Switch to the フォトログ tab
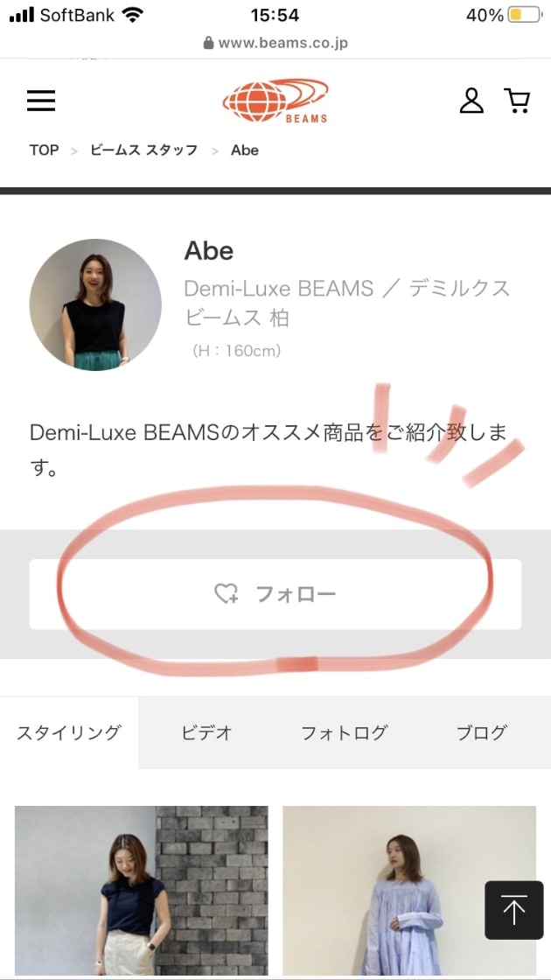 click(345, 732)
